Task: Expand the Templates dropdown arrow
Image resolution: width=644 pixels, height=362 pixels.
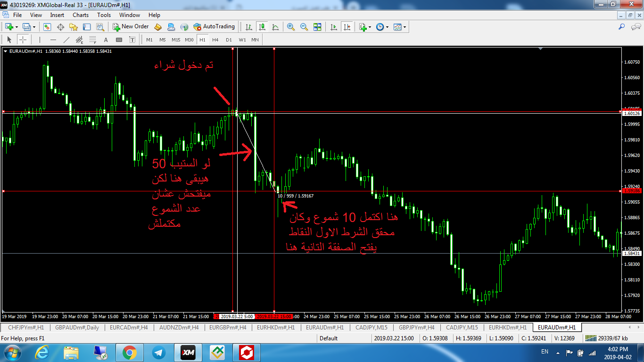Action: [405, 27]
